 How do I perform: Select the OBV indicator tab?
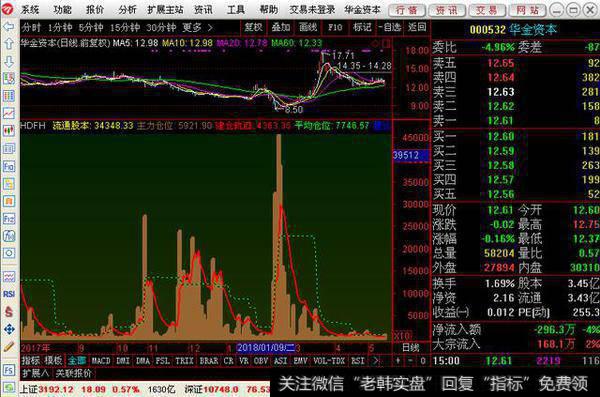click(x=261, y=361)
